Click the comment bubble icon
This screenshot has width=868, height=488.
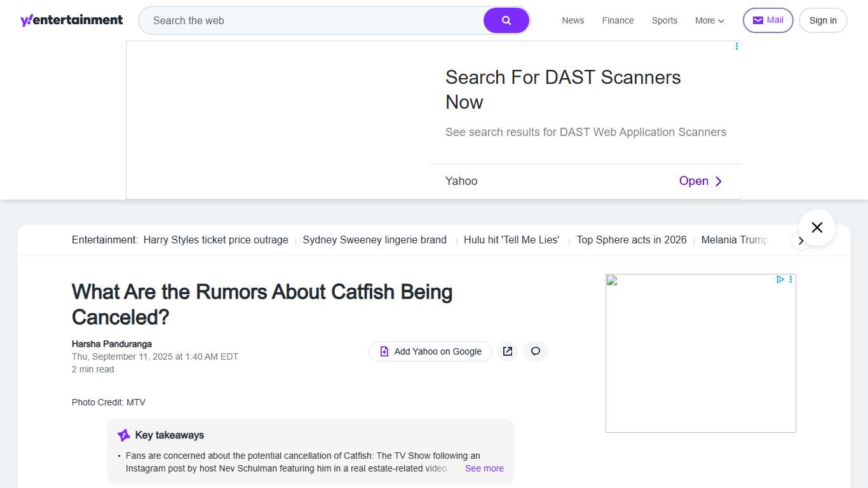535,351
